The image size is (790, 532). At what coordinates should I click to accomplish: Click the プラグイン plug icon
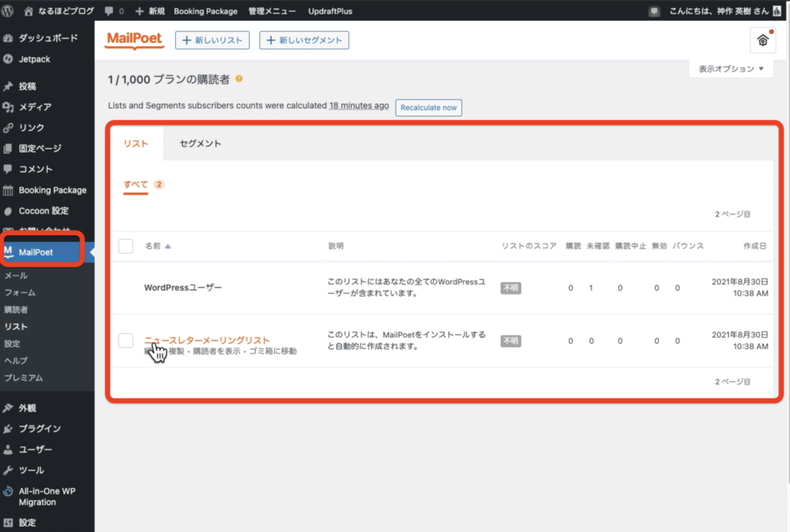tap(8, 429)
